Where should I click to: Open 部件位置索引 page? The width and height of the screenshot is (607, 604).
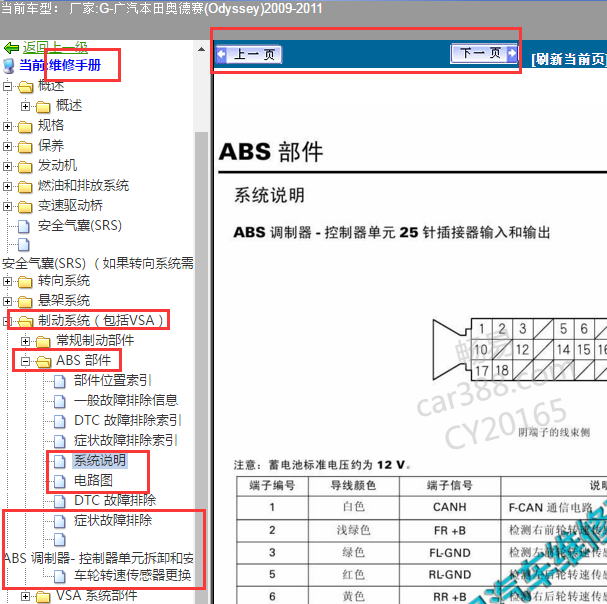click(x=113, y=380)
